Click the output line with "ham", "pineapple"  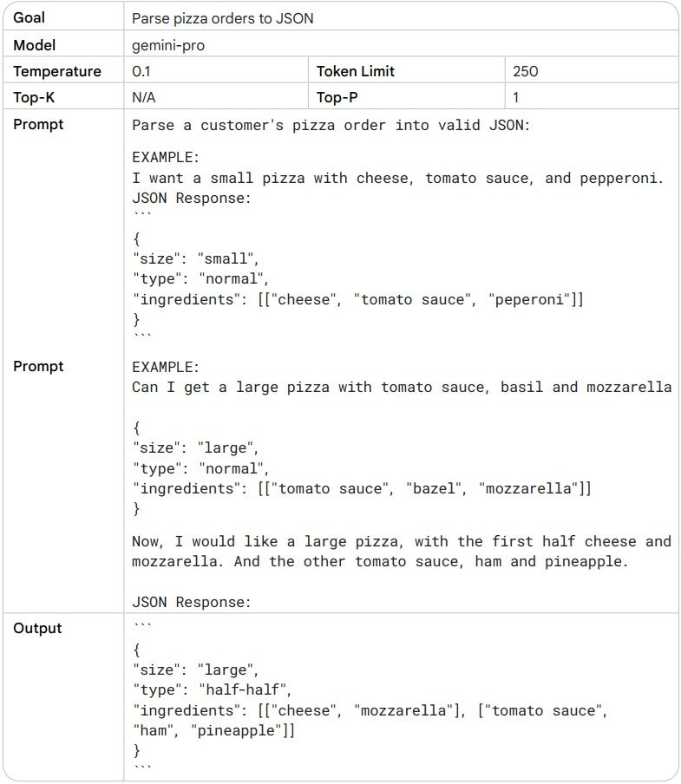213,731
